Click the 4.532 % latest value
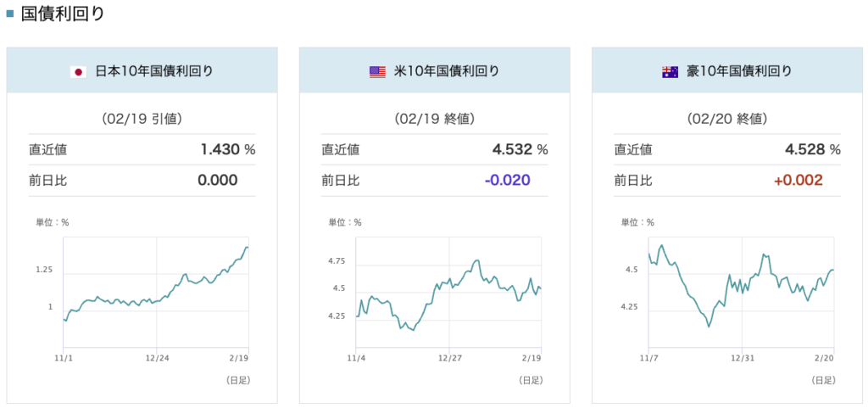The width and height of the screenshot is (868, 408). tap(520, 149)
